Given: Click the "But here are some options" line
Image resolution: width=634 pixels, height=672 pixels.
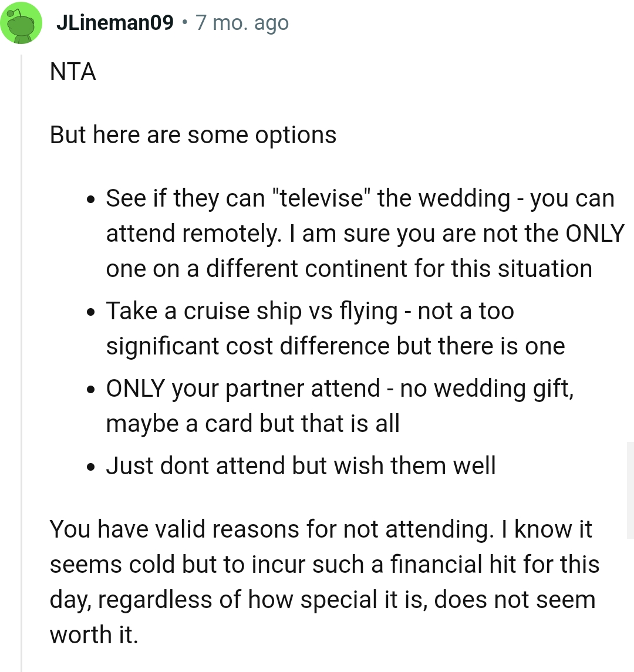Looking at the screenshot, I should pos(193,135).
